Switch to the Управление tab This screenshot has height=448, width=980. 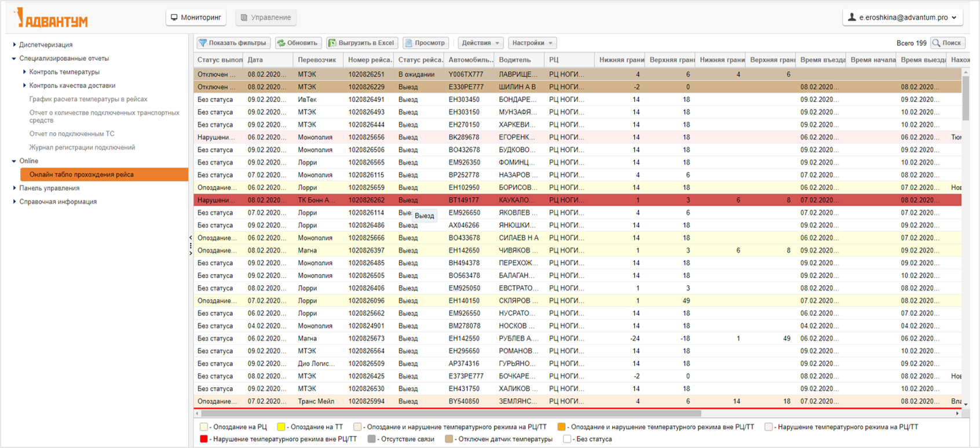click(x=266, y=17)
